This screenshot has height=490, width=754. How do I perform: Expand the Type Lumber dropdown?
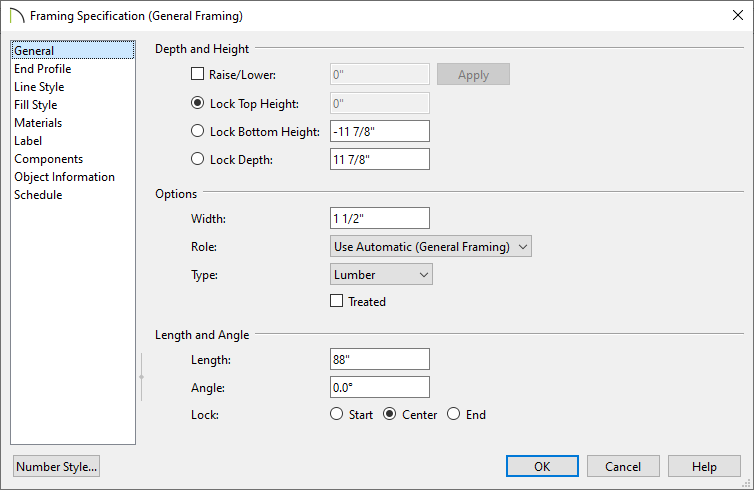click(x=381, y=274)
